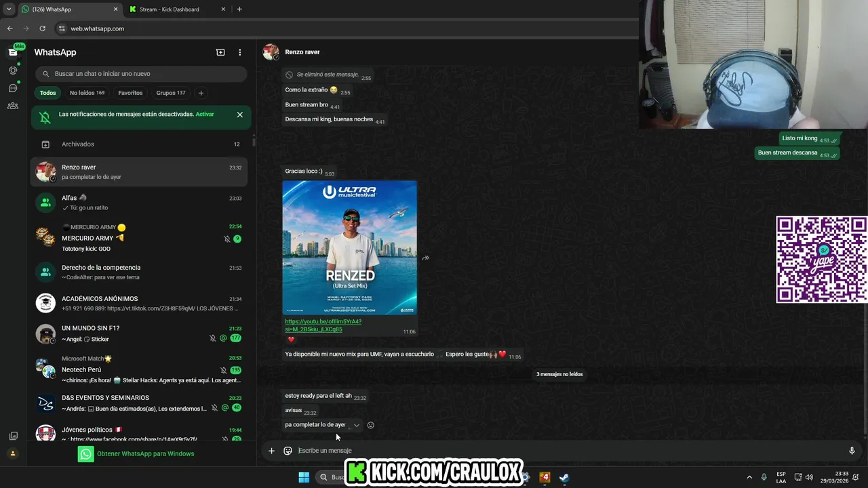
Task: Click the taskbar volume icon
Action: [x=809, y=477]
